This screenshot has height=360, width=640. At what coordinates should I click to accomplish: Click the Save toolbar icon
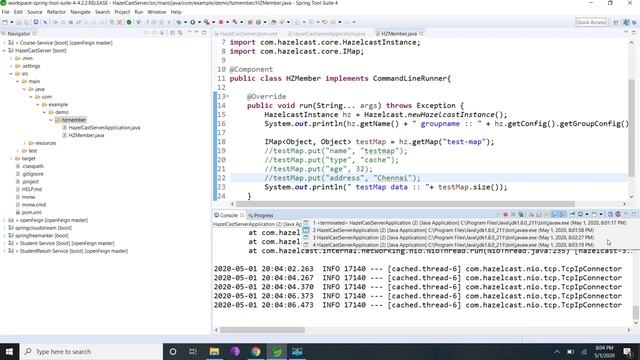click(x=19, y=22)
